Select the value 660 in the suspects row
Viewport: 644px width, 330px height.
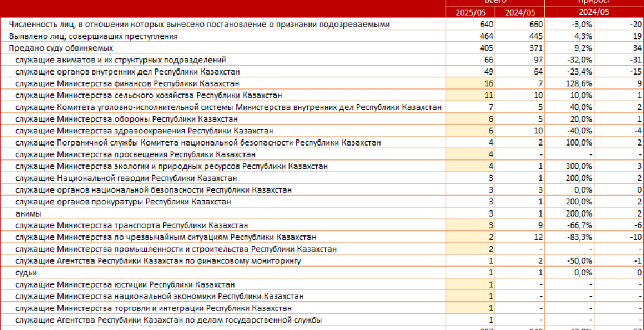536,24
